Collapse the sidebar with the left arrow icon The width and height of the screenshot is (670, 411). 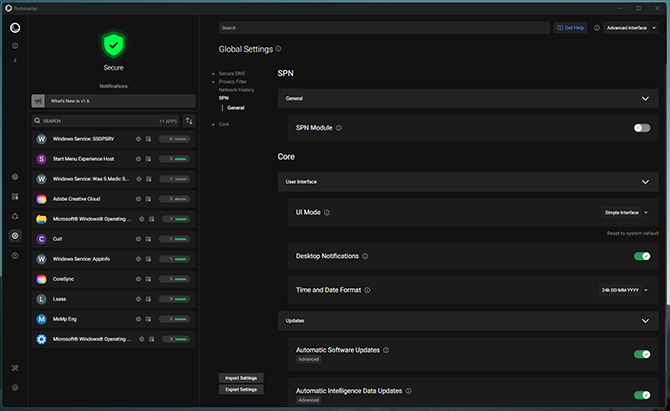pos(15,61)
